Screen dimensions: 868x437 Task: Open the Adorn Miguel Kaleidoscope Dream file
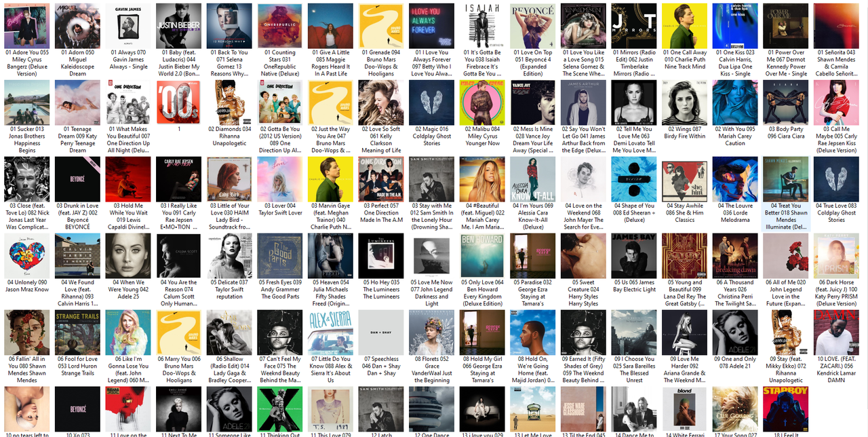coord(77,41)
